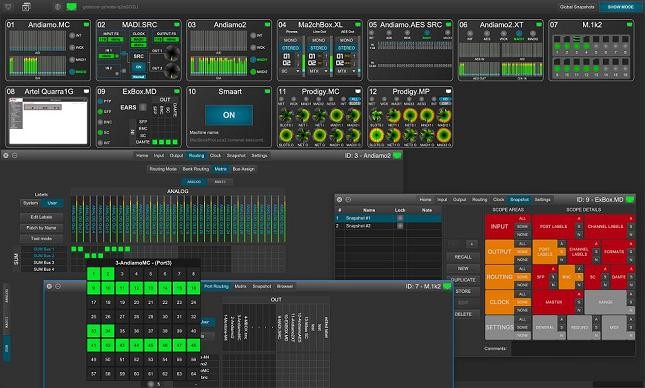The width and height of the screenshot is (645, 388).
Task: Click the MADI2 O gauge on the Prodigy.MP tile
Action: point(444,135)
